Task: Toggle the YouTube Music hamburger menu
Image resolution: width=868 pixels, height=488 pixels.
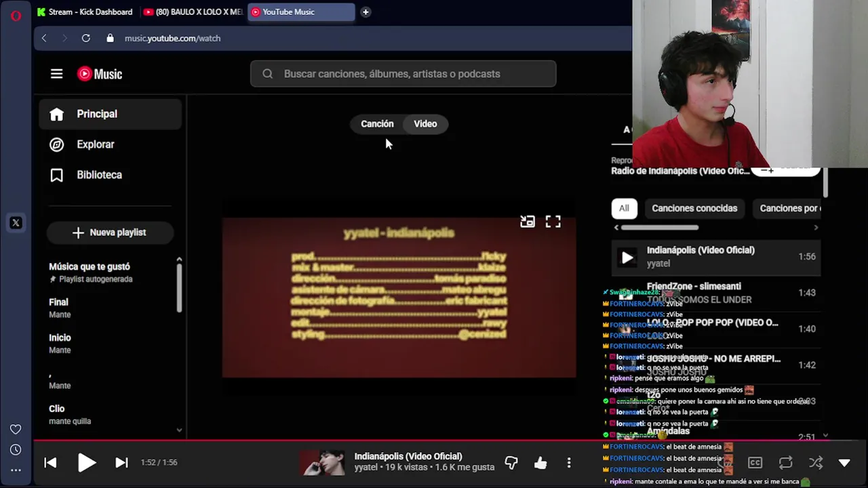Action: point(56,74)
